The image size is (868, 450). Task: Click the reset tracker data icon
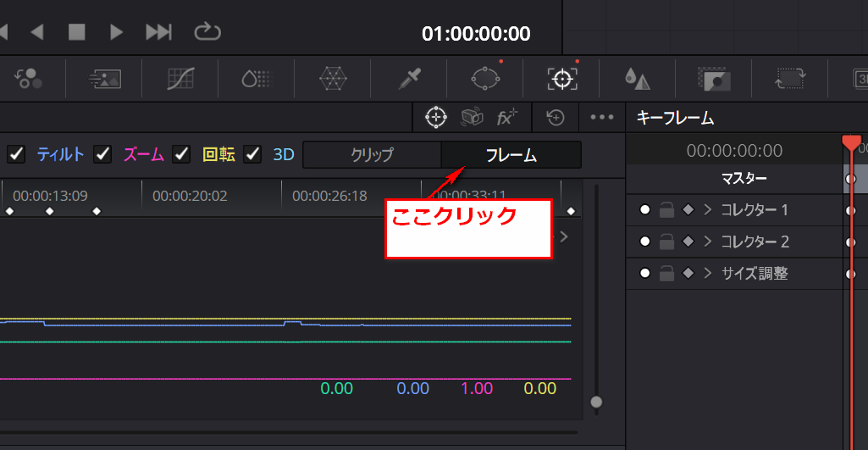(x=556, y=118)
